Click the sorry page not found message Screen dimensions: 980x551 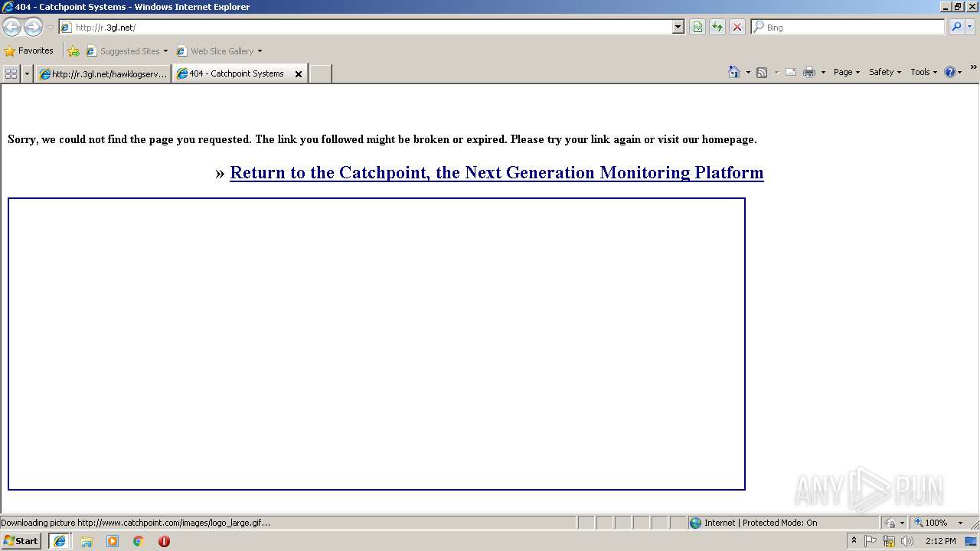coord(382,139)
